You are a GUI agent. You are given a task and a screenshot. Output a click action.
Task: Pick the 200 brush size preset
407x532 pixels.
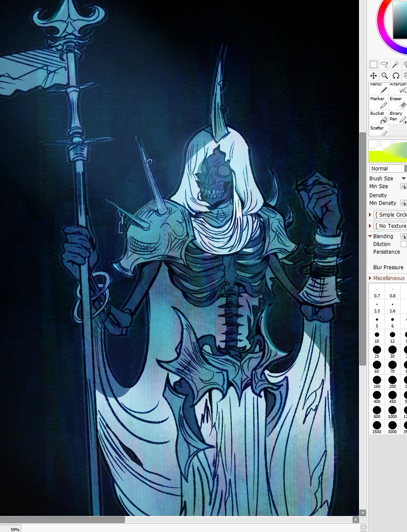392,382
